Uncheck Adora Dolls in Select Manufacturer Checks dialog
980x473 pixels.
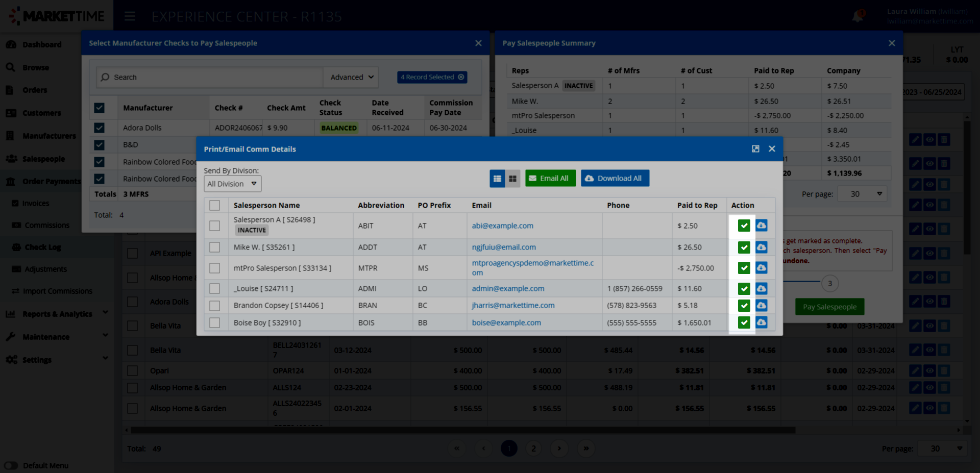pos(99,128)
